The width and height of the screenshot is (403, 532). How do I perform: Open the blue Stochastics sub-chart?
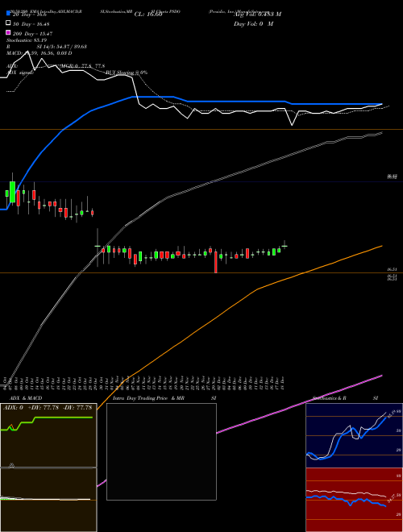354,435
